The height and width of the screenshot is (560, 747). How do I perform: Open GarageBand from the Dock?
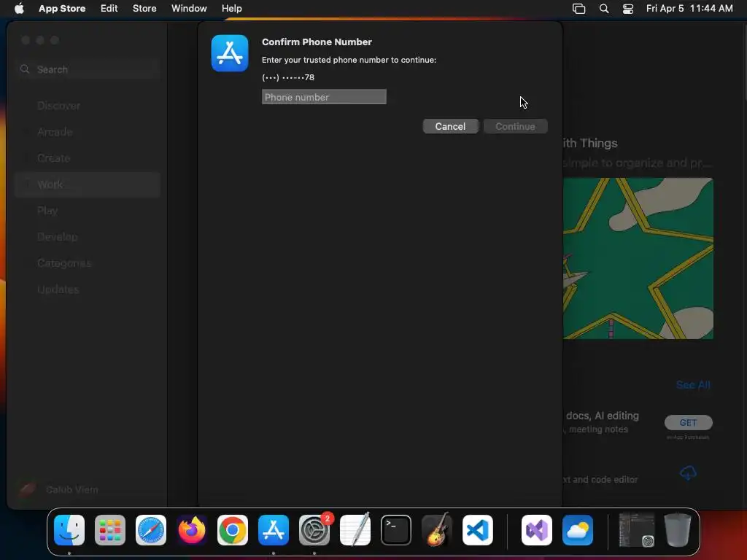pyautogui.click(x=437, y=530)
